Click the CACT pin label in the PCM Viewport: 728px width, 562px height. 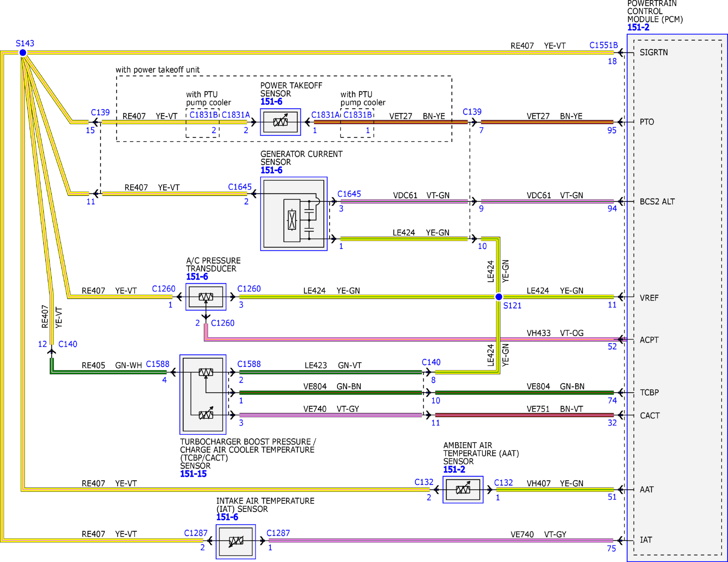coord(650,416)
